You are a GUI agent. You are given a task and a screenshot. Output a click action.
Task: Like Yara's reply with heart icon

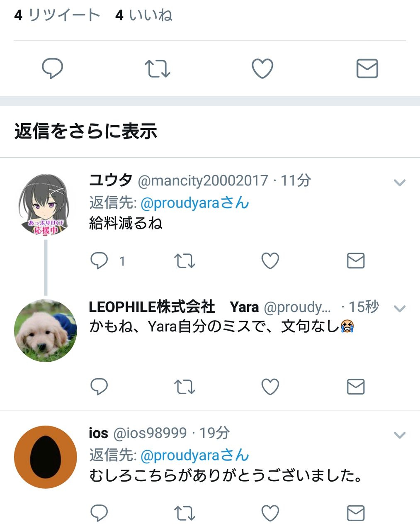point(270,387)
